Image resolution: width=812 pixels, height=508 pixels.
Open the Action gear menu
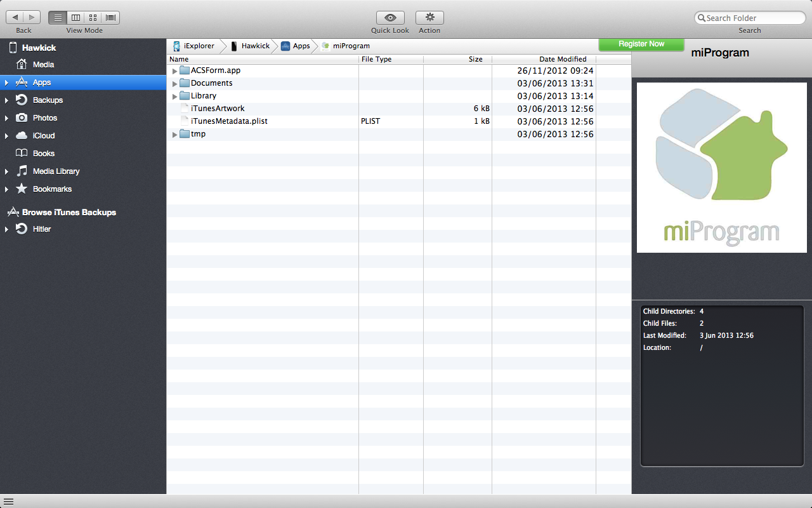(x=429, y=18)
